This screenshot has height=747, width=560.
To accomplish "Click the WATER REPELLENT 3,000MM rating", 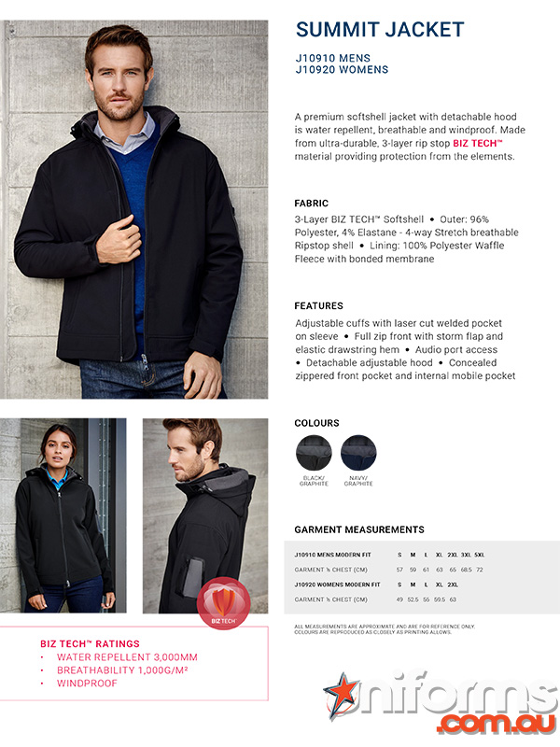I will (127, 657).
